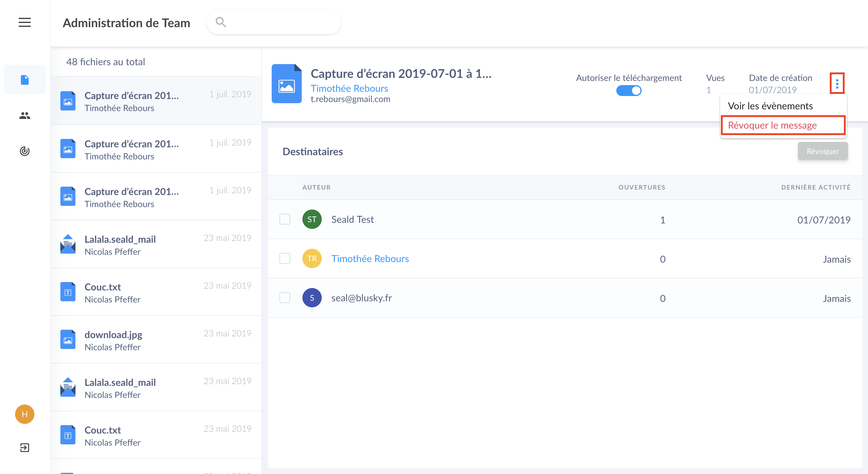Image resolution: width=868 pixels, height=474 pixels.
Task: Click the Révoquer button
Action: tap(822, 151)
